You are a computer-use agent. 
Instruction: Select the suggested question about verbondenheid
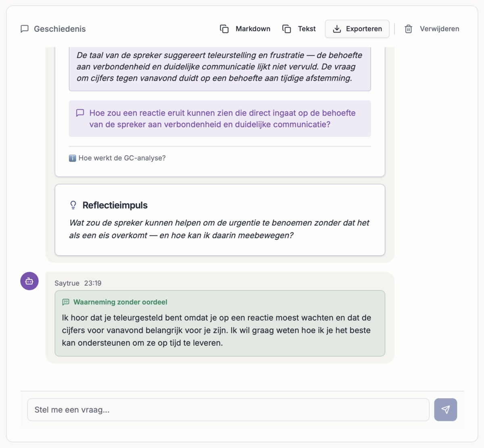220,119
